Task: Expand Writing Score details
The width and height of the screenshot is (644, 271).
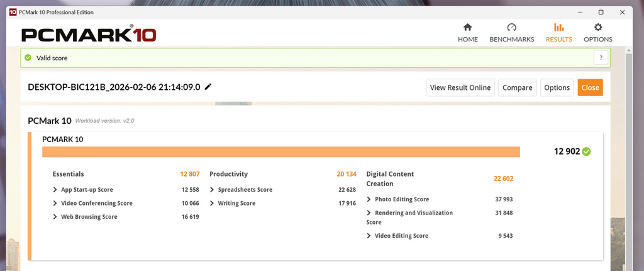Action: (x=212, y=203)
